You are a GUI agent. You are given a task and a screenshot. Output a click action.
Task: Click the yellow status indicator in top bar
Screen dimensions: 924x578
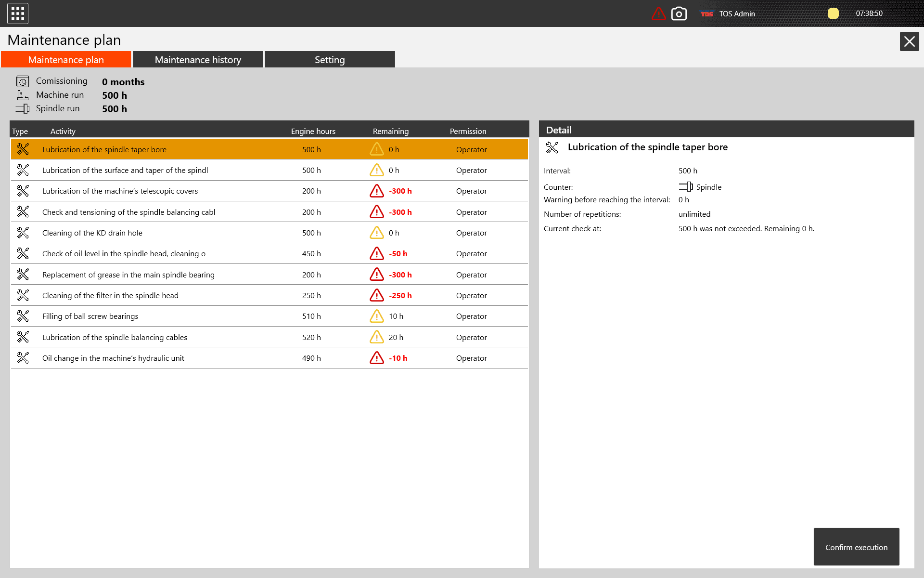tap(833, 13)
